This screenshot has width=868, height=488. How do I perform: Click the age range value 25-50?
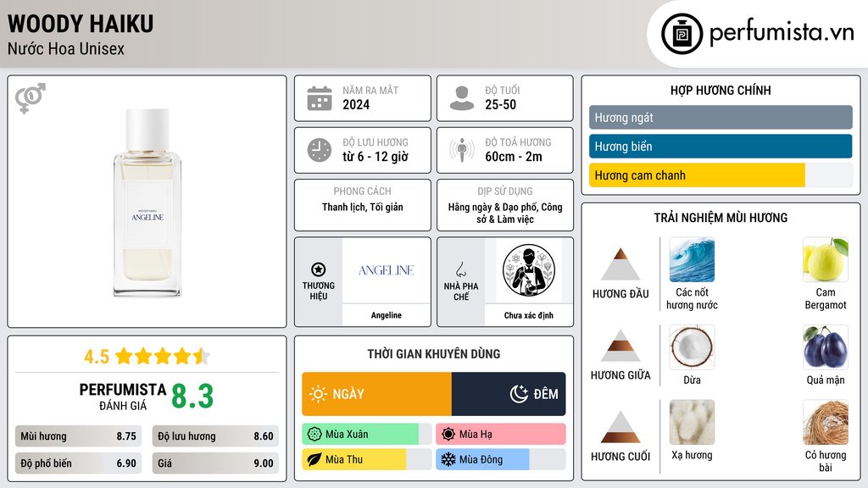click(500, 105)
